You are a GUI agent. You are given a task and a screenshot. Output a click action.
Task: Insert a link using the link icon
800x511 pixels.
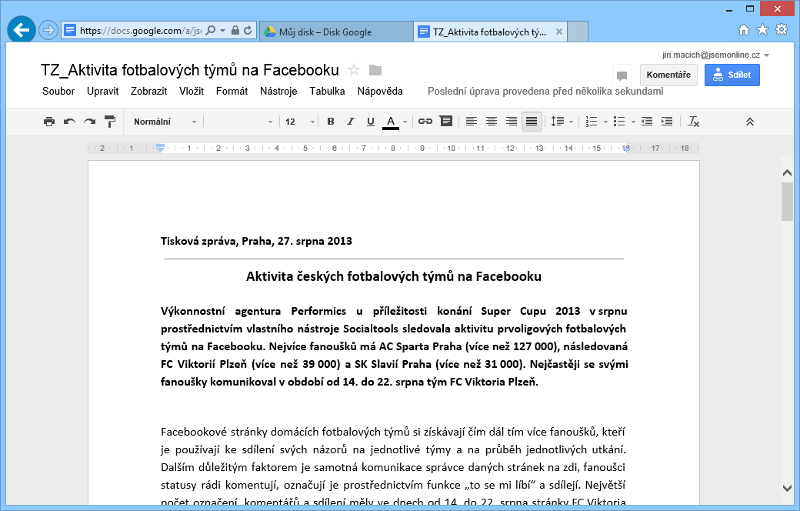coord(425,122)
